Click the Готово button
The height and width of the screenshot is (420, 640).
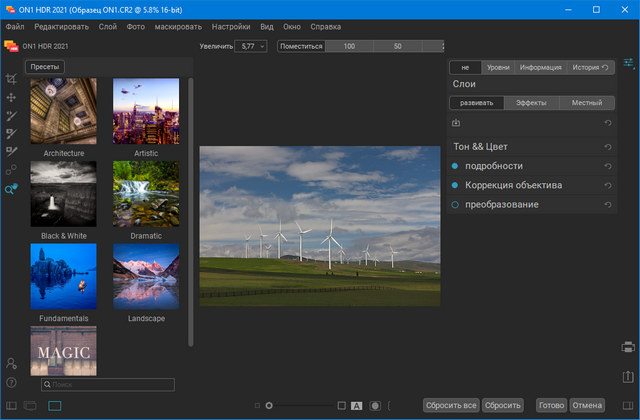click(x=550, y=405)
